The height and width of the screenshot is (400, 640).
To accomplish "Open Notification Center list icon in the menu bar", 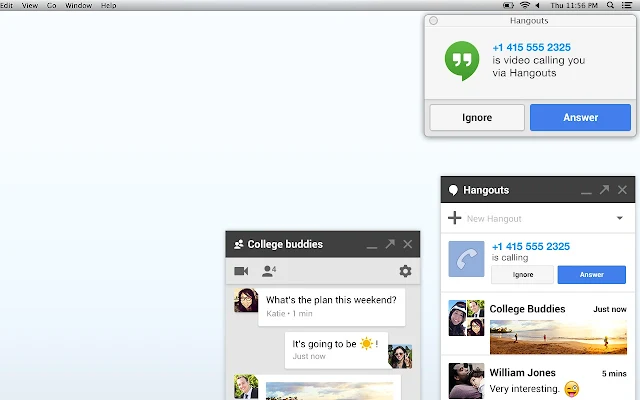I will pos(627,5).
